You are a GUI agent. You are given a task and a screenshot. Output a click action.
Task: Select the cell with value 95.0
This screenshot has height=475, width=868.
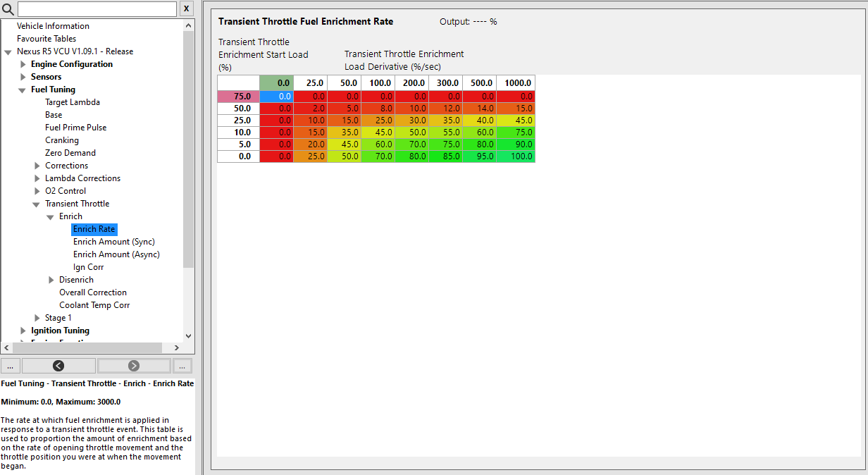pyautogui.click(x=480, y=156)
